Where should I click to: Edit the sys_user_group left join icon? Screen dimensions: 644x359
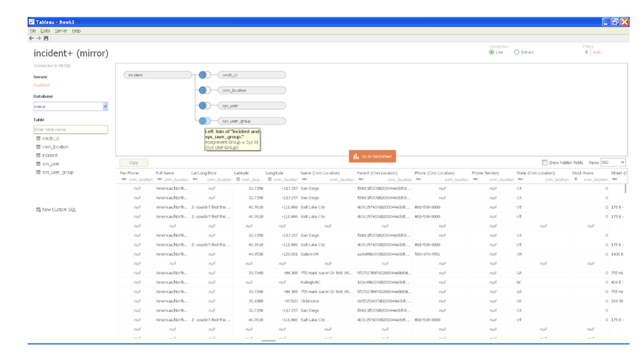coord(205,121)
